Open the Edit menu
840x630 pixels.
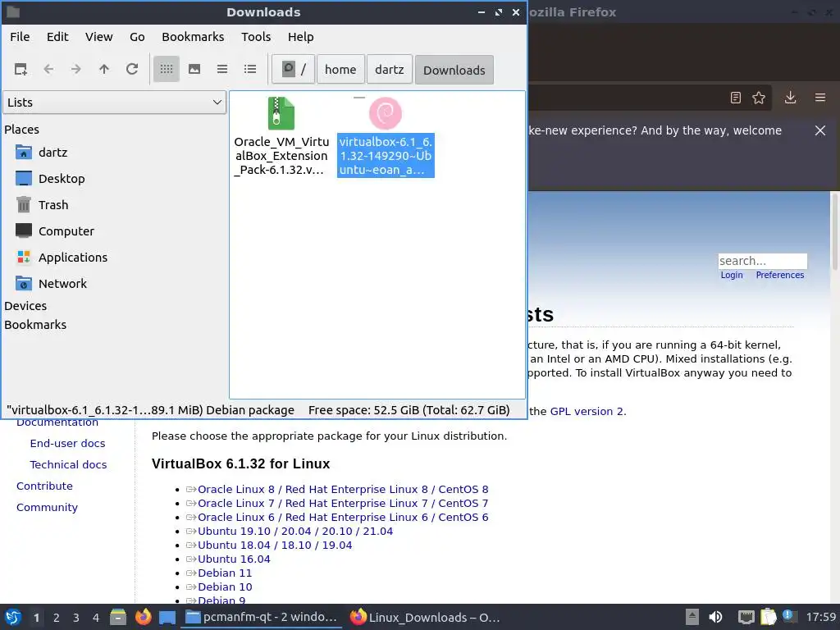tap(57, 37)
